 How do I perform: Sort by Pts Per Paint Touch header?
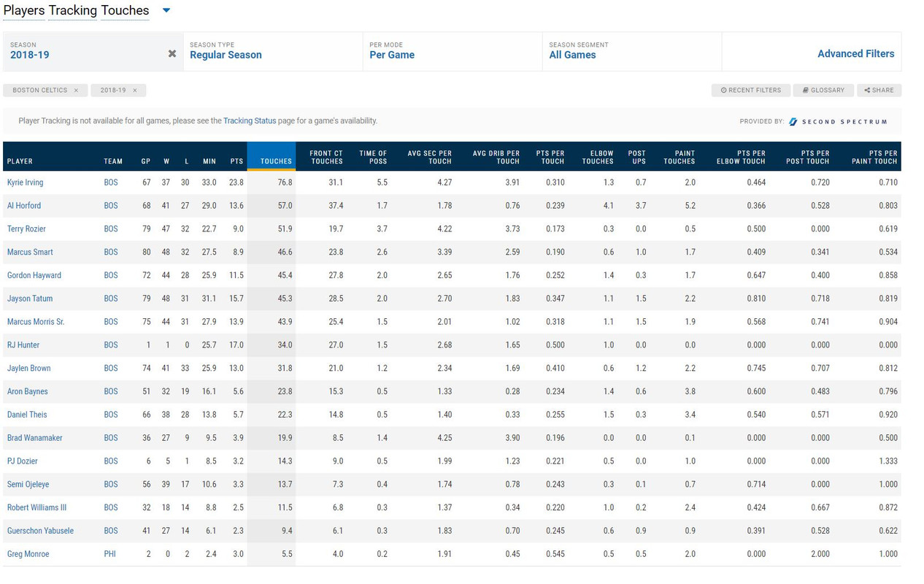pos(874,157)
